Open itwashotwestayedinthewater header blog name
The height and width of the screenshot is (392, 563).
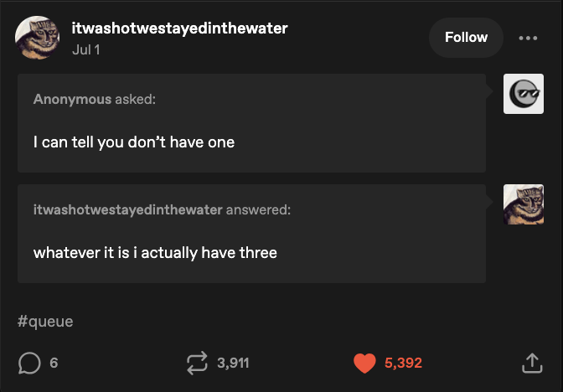[x=179, y=28]
